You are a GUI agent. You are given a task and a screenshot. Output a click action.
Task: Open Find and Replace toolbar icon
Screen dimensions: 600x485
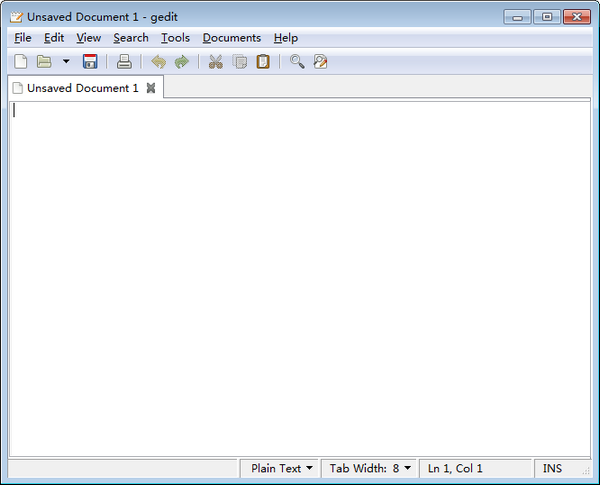pos(321,62)
